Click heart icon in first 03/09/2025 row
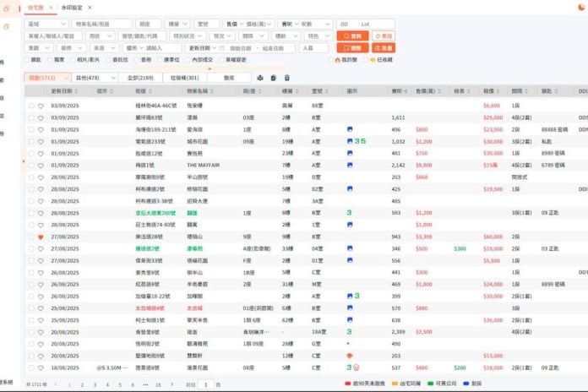This screenshot has height=392, width=588. pyautogui.click(x=41, y=106)
